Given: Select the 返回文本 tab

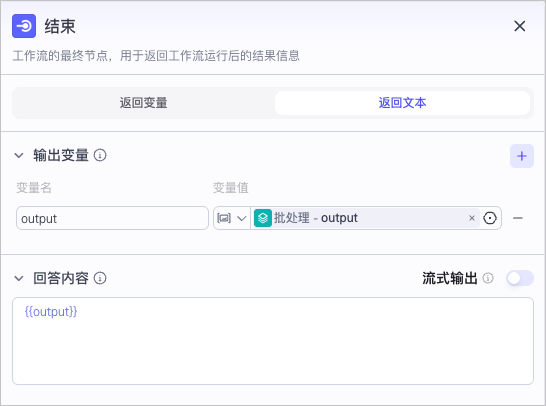Looking at the screenshot, I should click(x=402, y=103).
